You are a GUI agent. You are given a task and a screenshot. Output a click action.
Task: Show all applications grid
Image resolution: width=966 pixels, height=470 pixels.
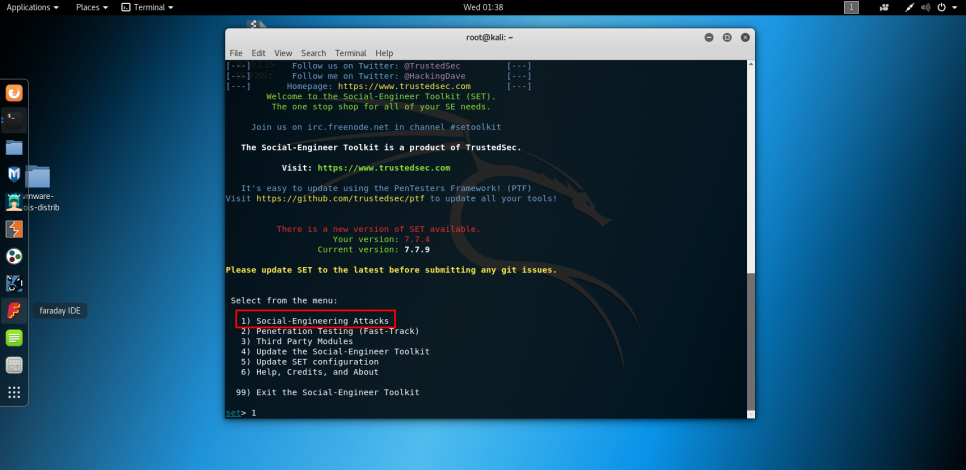coord(14,392)
